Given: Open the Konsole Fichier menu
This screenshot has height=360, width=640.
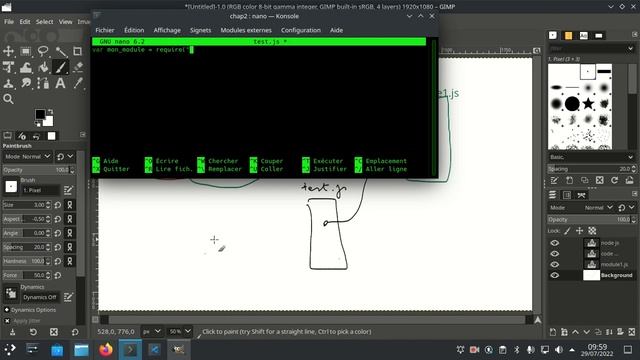Looking at the screenshot, I should coord(105,30).
